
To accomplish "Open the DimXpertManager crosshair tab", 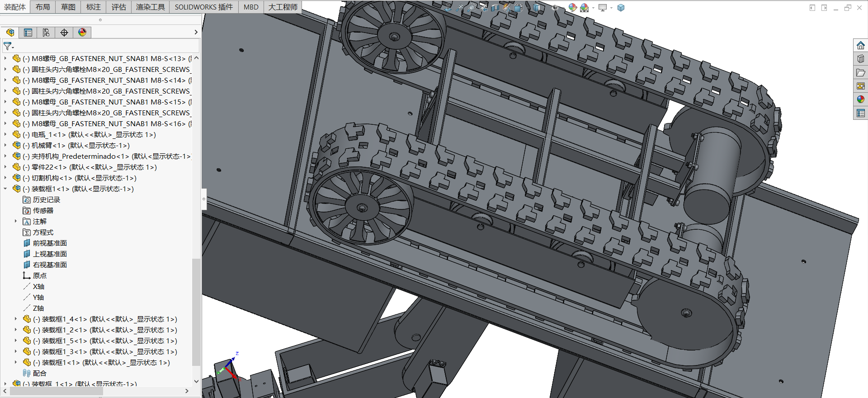I will [64, 33].
